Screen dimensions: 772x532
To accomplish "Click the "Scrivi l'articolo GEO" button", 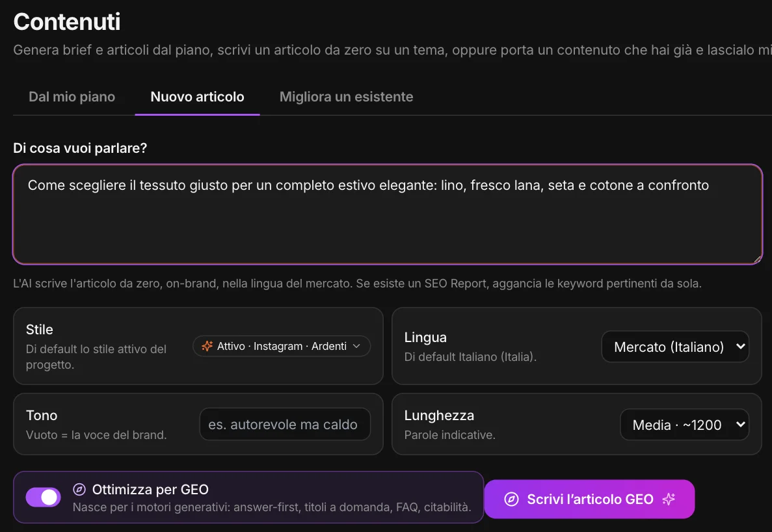I will [589, 499].
